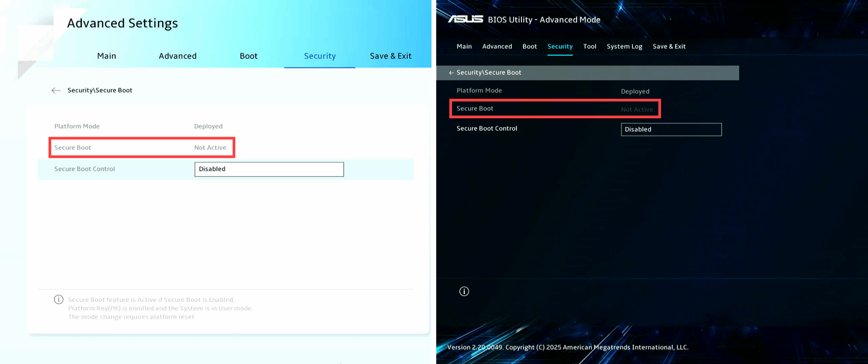Image resolution: width=868 pixels, height=364 pixels.
Task: Click the Secure Boot row in the ASUS panel
Action: point(555,108)
